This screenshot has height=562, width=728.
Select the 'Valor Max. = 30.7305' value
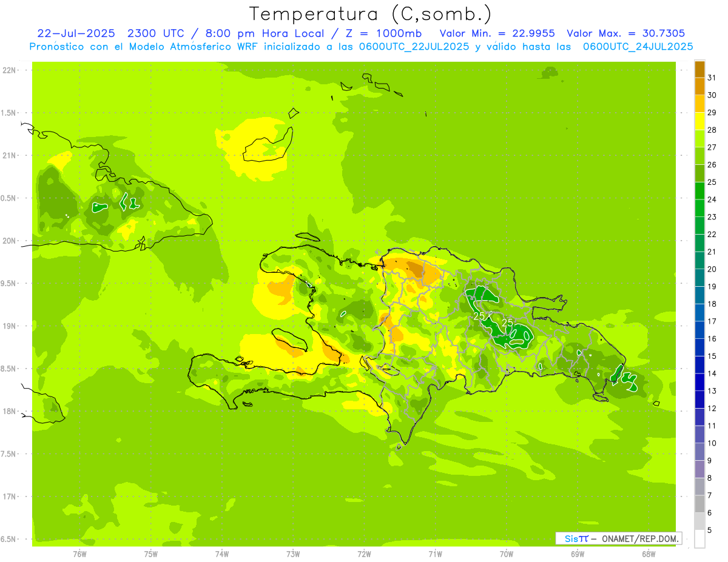pos(625,33)
